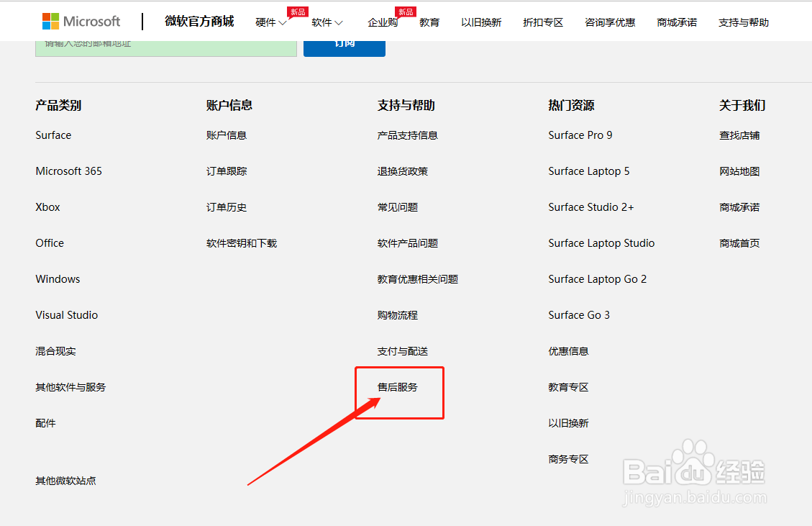Open the Microsoft 365 category link
812x526 pixels.
point(69,171)
